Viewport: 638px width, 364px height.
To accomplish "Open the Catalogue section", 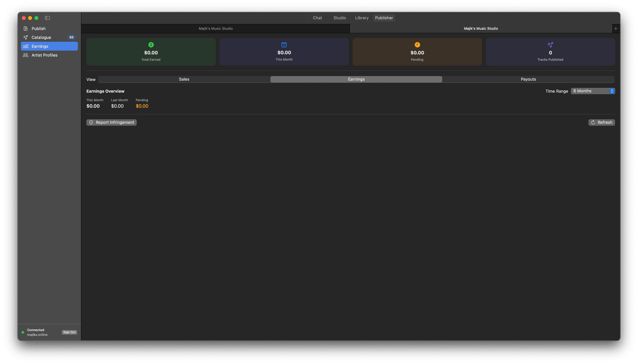I will pyautogui.click(x=49, y=37).
